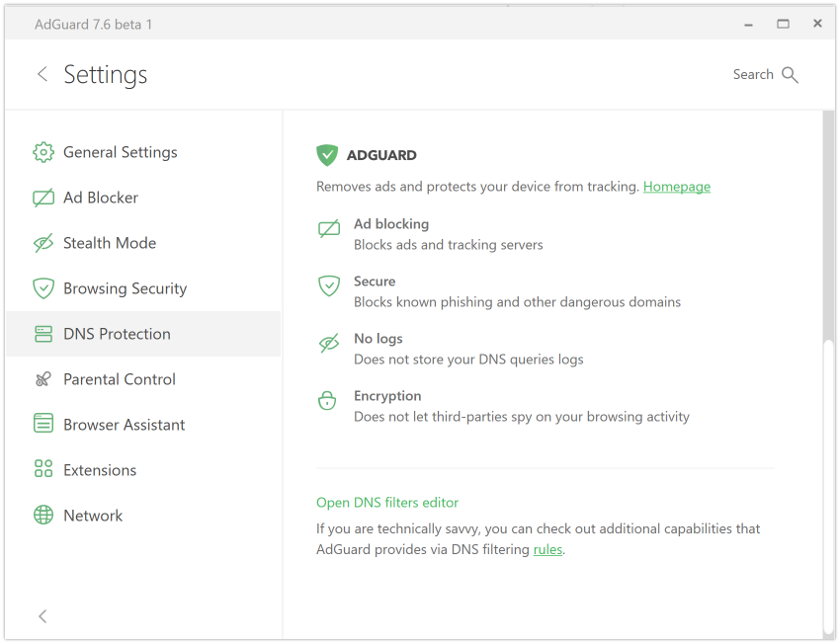This screenshot has width=840, height=644.
Task: Go to Browser Assistant section
Action: [143, 425]
